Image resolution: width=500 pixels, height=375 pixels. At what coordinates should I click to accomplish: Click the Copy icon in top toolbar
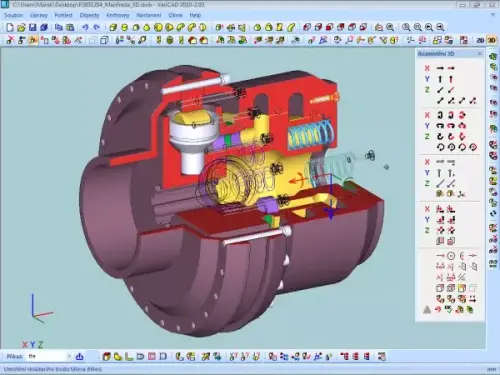tap(59, 28)
